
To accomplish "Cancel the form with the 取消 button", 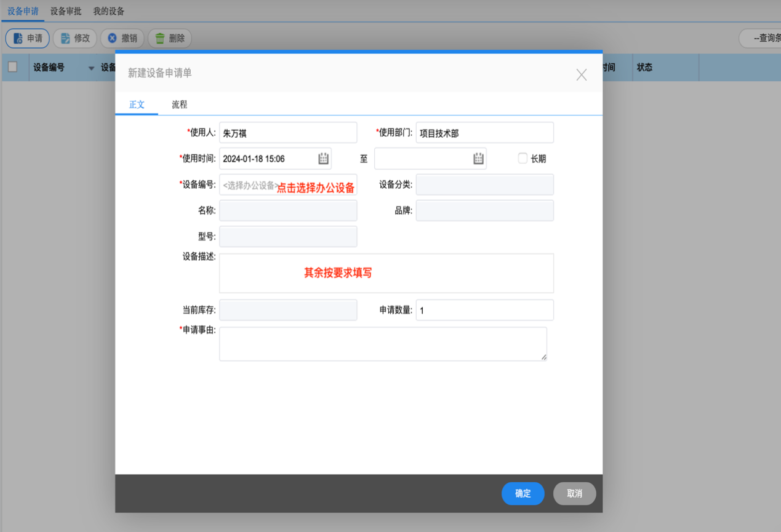I will point(574,493).
